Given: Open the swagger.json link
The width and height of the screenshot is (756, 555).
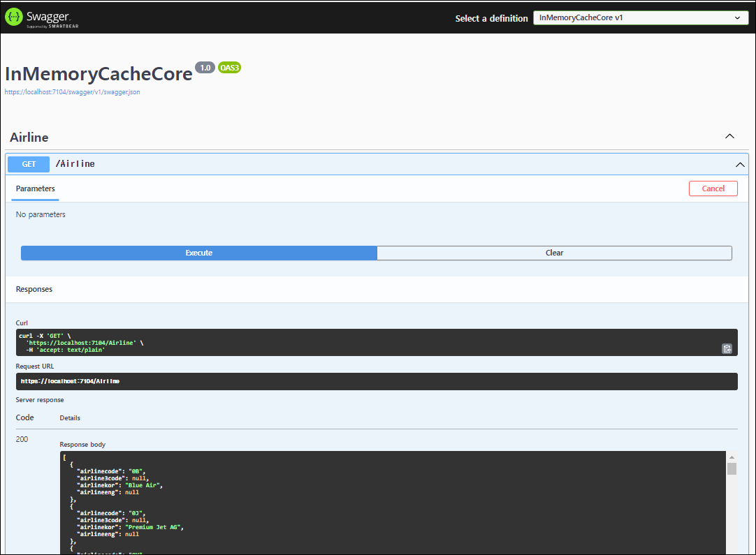Looking at the screenshot, I should pos(73,91).
